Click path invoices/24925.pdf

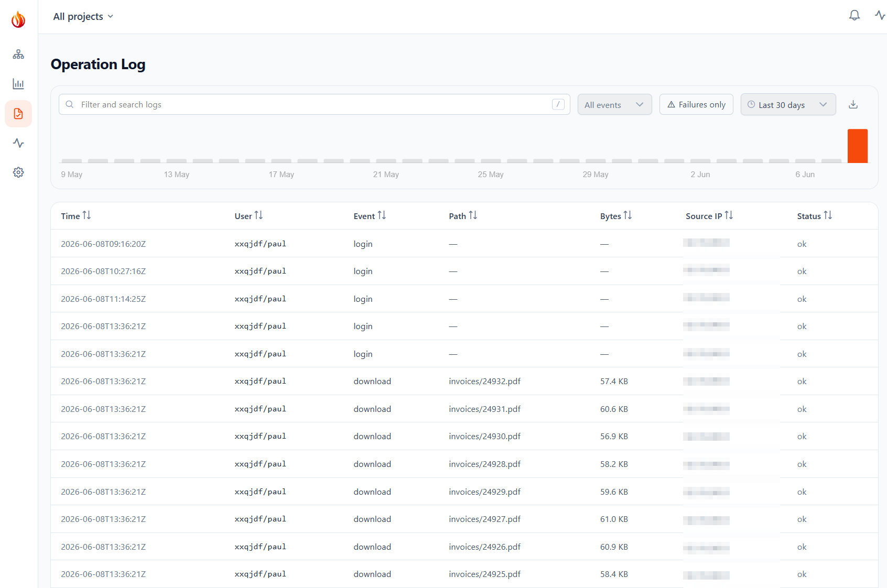484,574
